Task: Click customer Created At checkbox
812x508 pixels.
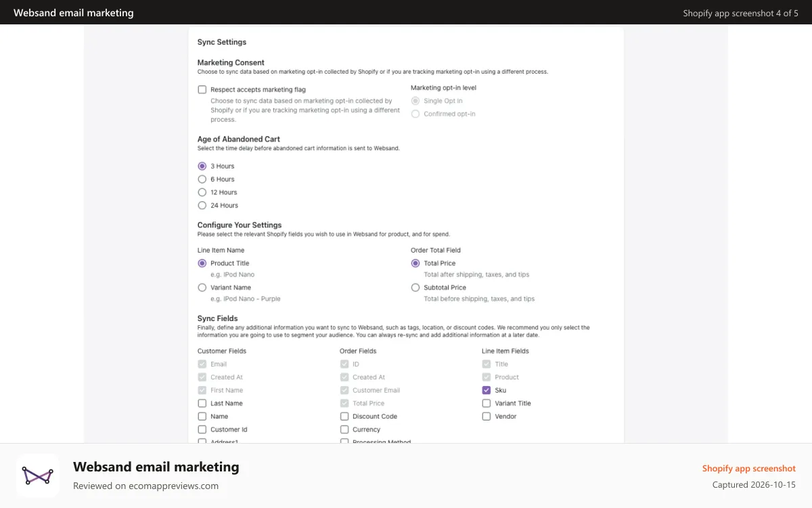Action: (x=202, y=377)
